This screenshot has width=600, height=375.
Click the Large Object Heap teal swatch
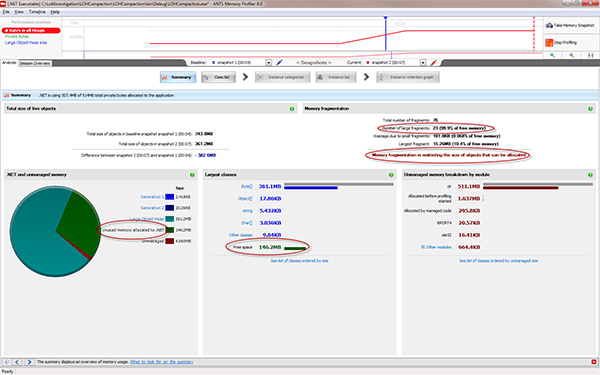(x=170, y=219)
